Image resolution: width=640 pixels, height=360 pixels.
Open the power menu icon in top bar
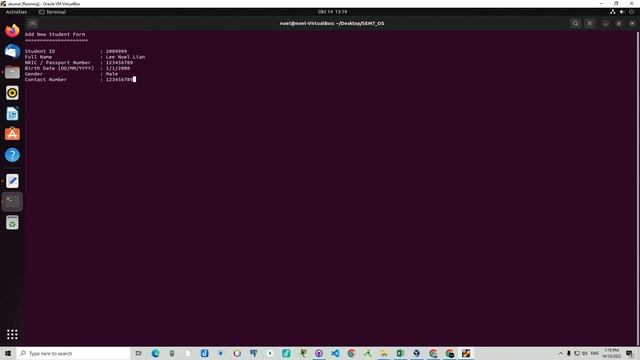tap(631, 12)
